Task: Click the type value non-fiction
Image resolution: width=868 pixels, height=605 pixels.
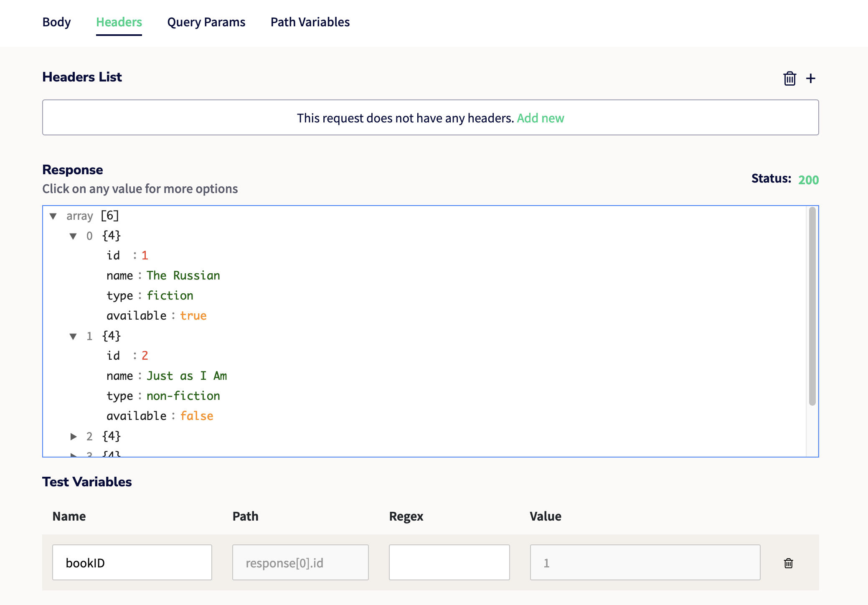Action: 183,396
